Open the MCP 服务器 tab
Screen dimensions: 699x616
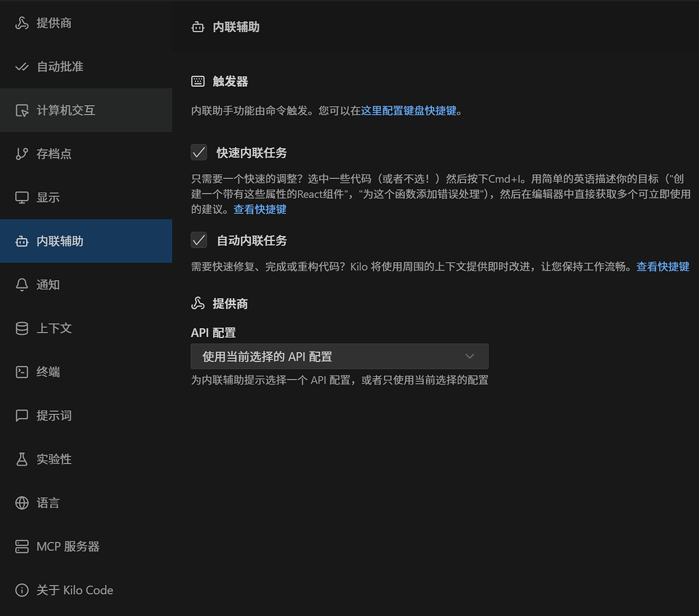click(86, 546)
